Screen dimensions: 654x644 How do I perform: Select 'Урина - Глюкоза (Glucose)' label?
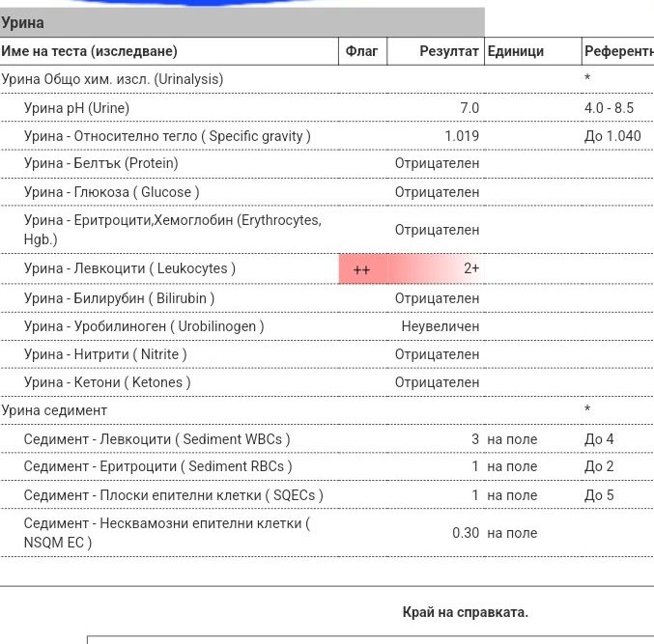(112, 192)
